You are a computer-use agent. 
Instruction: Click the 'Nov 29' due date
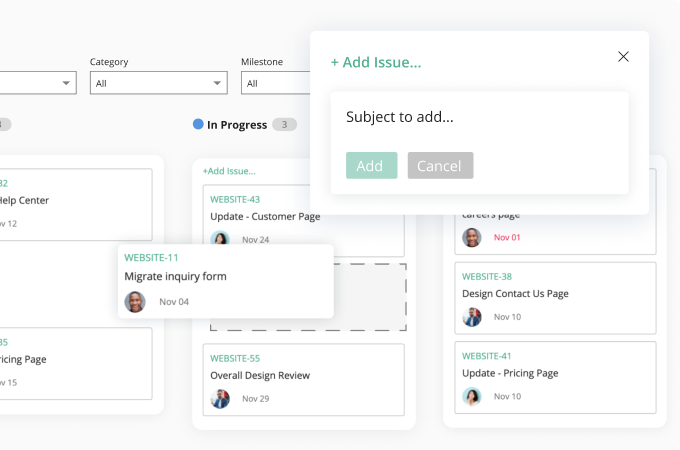tap(255, 399)
